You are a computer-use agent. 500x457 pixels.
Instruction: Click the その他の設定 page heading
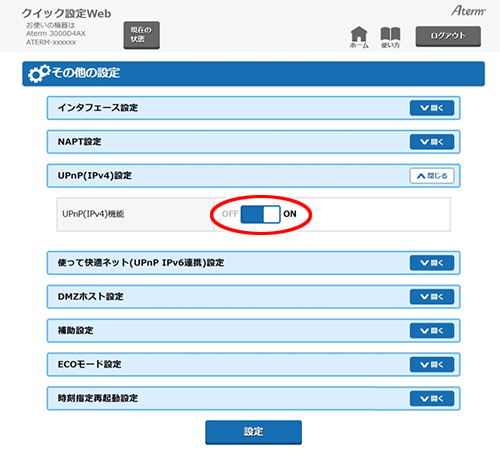(x=86, y=73)
